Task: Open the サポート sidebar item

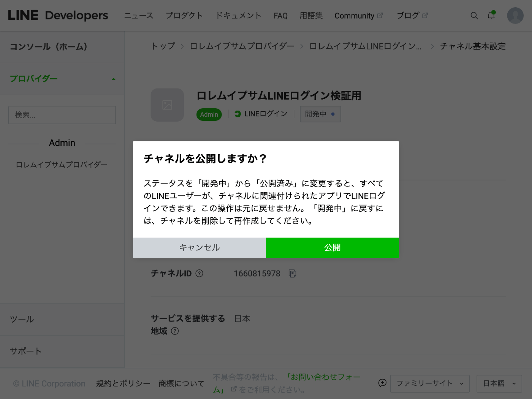Action: [x=25, y=351]
